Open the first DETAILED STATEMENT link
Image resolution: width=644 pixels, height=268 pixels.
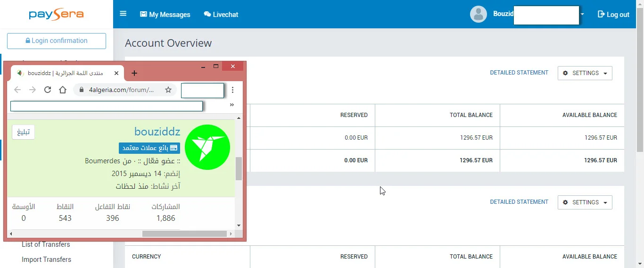tap(519, 73)
